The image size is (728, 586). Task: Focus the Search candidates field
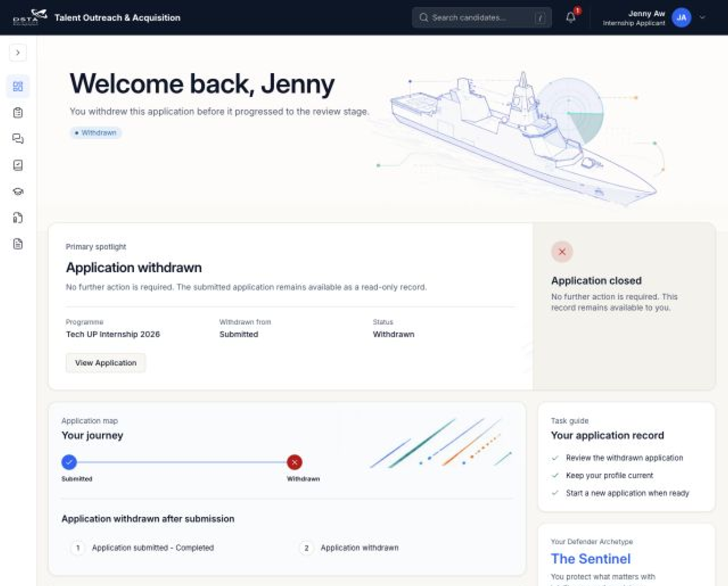click(x=482, y=18)
